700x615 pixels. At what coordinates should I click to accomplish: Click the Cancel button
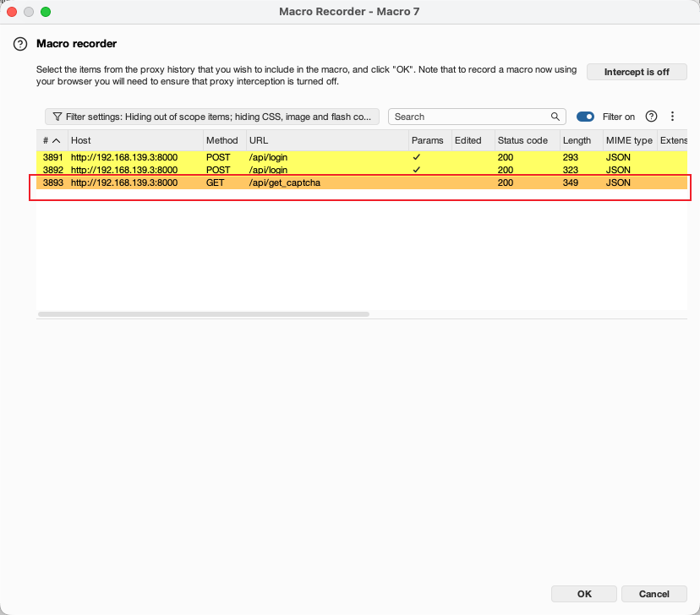(x=654, y=594)
